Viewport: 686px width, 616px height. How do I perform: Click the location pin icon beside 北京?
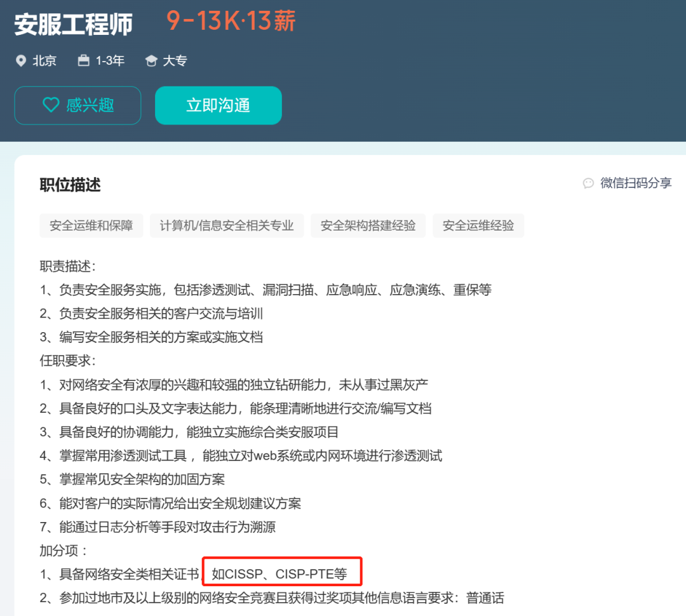click(x=21, y=61)
